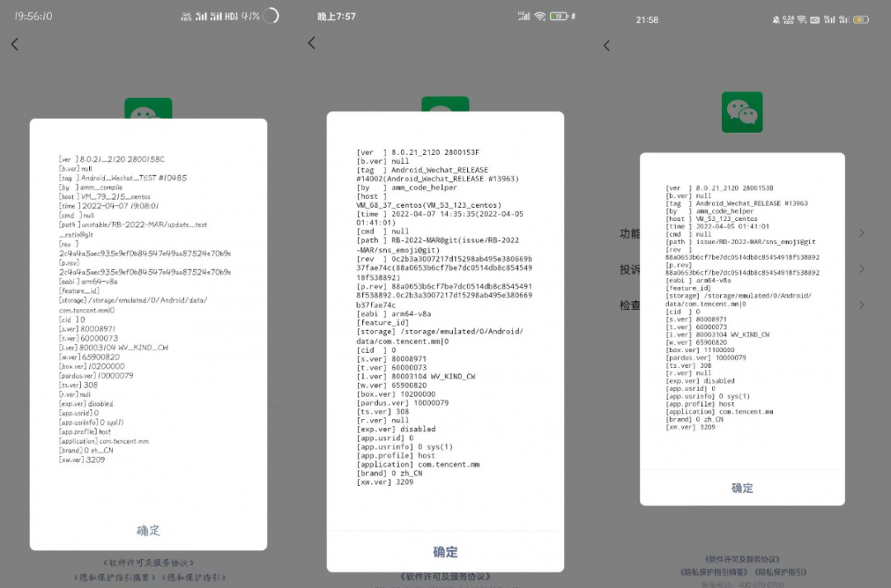Tap the back arrow on the middle screen
Screen dimensions: 891x588
click(x=311, y=43)
